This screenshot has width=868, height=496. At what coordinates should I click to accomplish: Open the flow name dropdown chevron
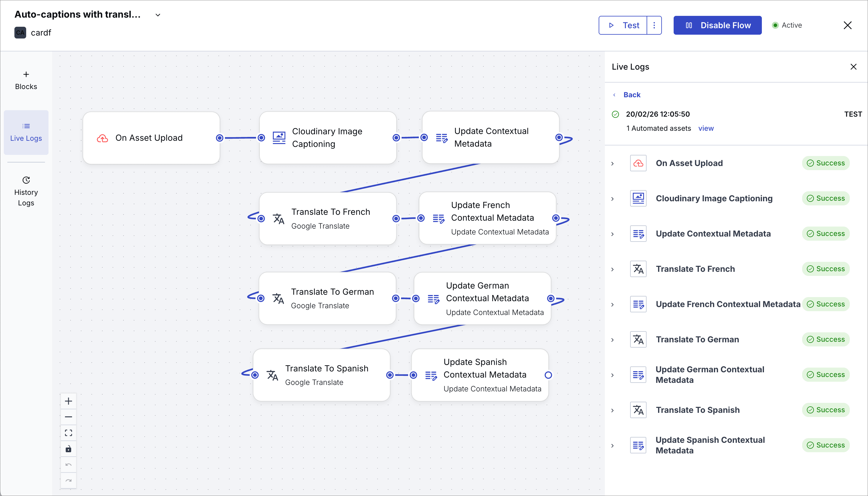[158, 15]
